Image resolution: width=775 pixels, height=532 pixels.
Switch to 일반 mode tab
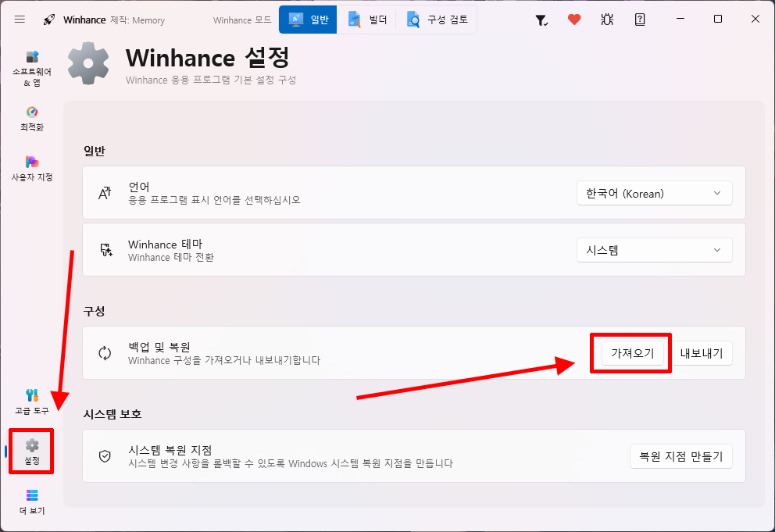point(308,20)
